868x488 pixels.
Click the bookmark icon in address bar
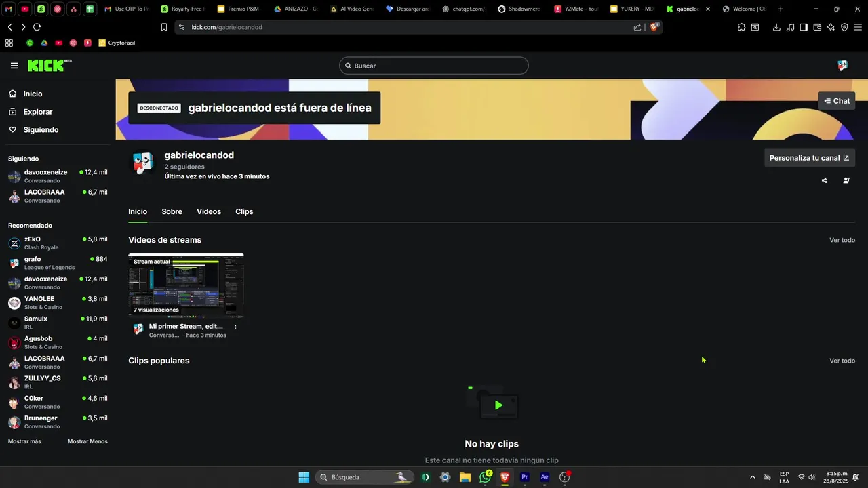[x=163, y=27]
